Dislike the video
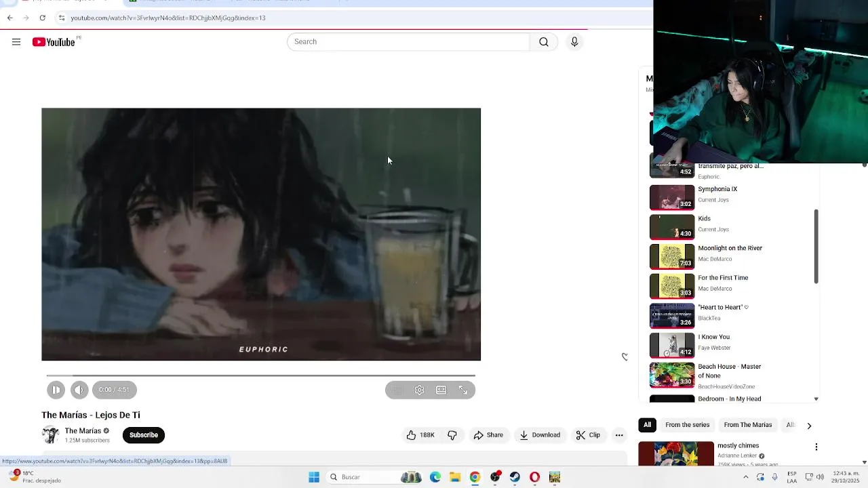868x488 pixels. (452, 435)
